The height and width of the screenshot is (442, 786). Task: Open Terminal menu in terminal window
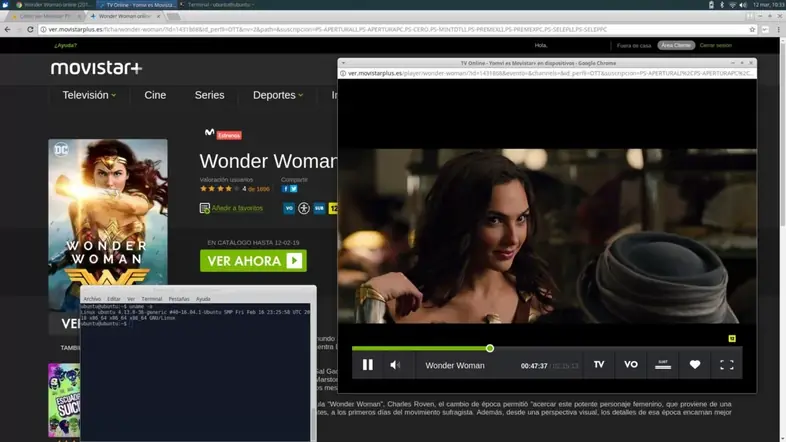(x=151, y=299)
